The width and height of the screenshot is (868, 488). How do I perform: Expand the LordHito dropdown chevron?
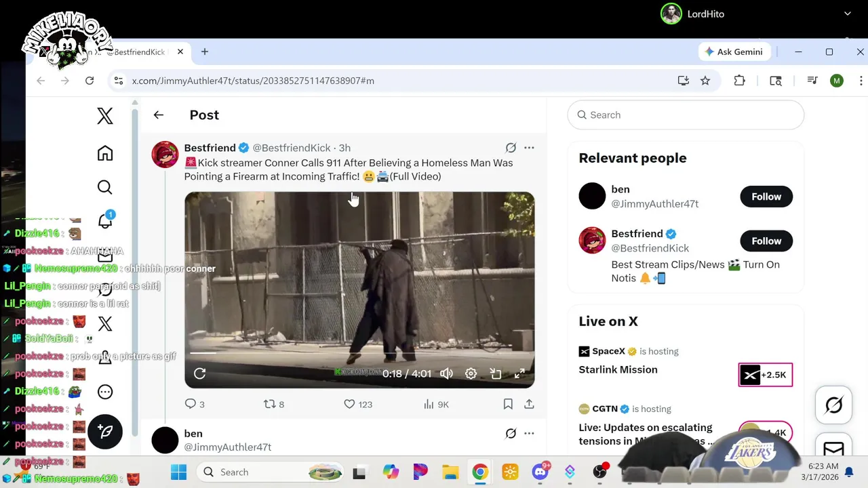pyautogui.click(x=847, y=14)
